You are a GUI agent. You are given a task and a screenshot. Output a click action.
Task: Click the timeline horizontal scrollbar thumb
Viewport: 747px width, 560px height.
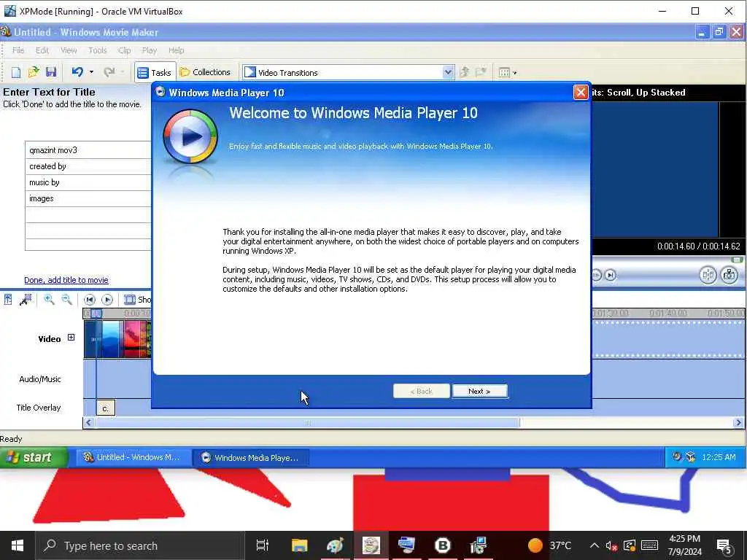[307, 422]
